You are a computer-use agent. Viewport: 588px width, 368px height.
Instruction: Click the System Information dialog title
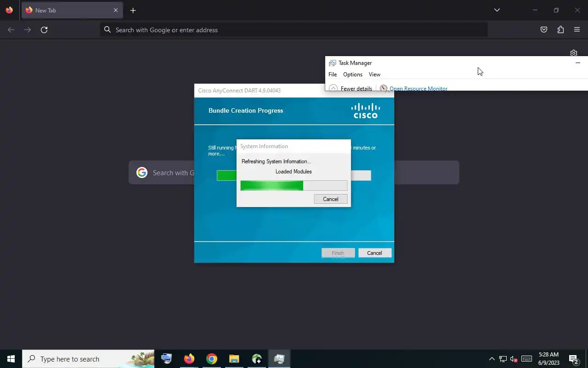pos(264,146)
